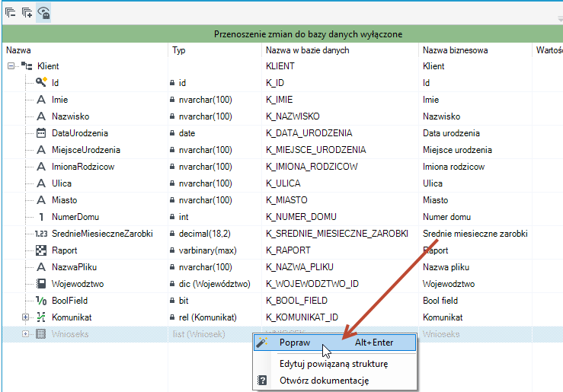Screen dimensions: 563x392
Task: Click the lock icon beside the bit type
Action: (172, 301)
